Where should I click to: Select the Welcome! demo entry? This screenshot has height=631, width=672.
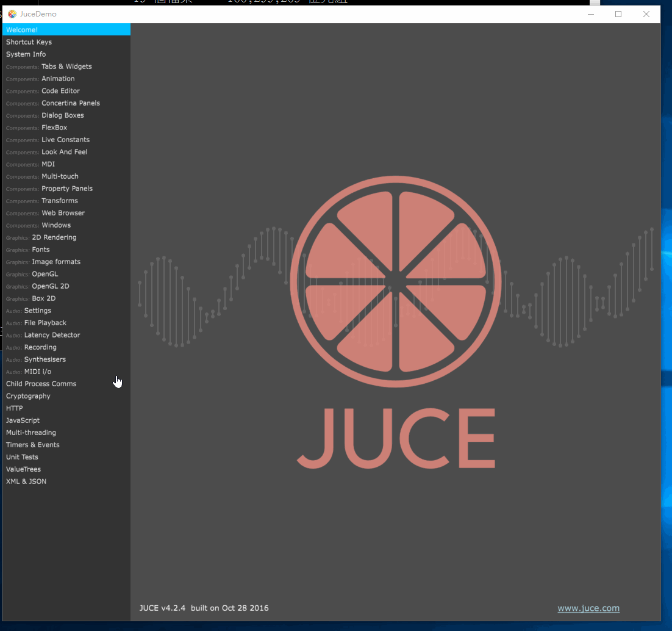click(66, 30)
